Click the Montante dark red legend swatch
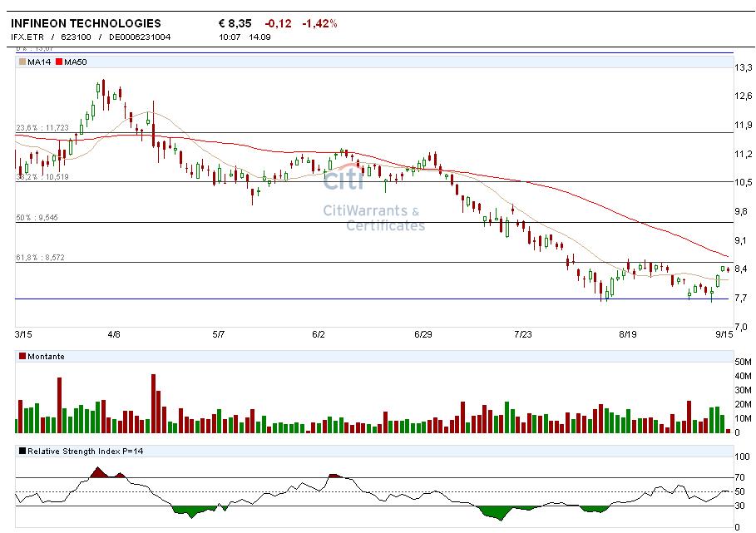The height and width of the screenshot is (533, 756). (x=22, y=356)
